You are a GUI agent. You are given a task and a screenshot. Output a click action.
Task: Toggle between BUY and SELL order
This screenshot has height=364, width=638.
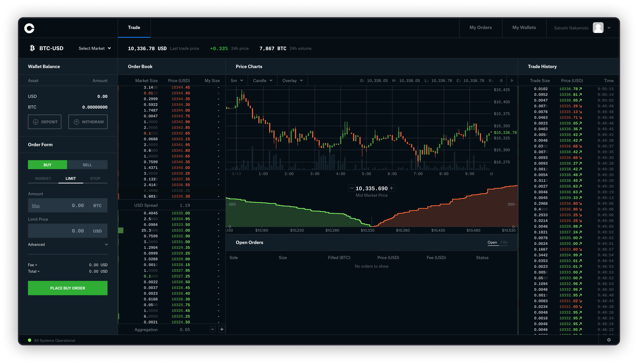[x=87, y=164]
